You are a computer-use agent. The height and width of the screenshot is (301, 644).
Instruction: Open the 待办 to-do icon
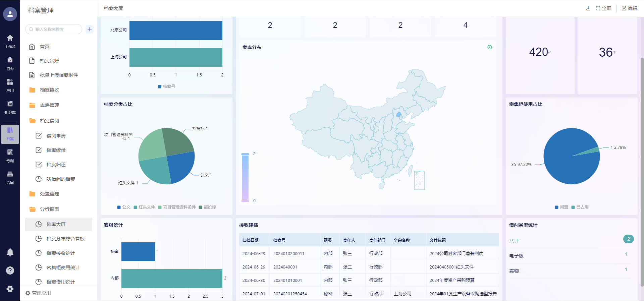click(10, 63)
